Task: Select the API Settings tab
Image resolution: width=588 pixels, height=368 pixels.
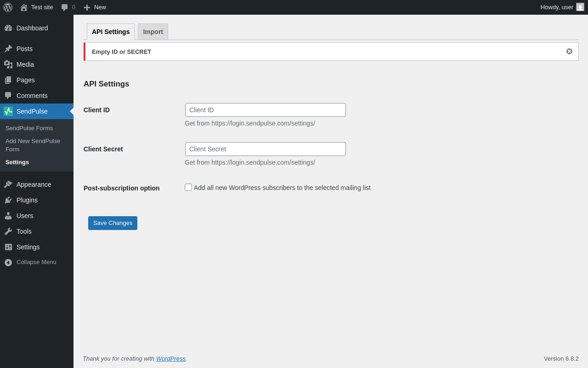Action: click(x=111, y=32)
